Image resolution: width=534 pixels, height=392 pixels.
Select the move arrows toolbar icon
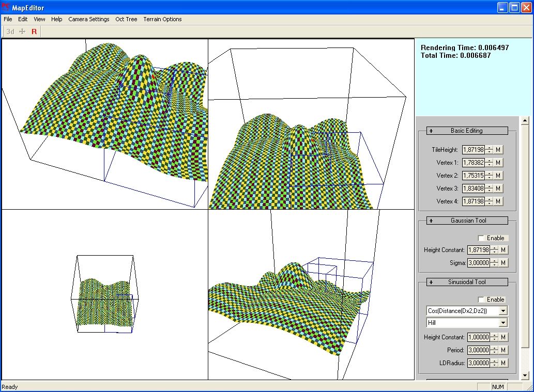[x=22, y=32]
